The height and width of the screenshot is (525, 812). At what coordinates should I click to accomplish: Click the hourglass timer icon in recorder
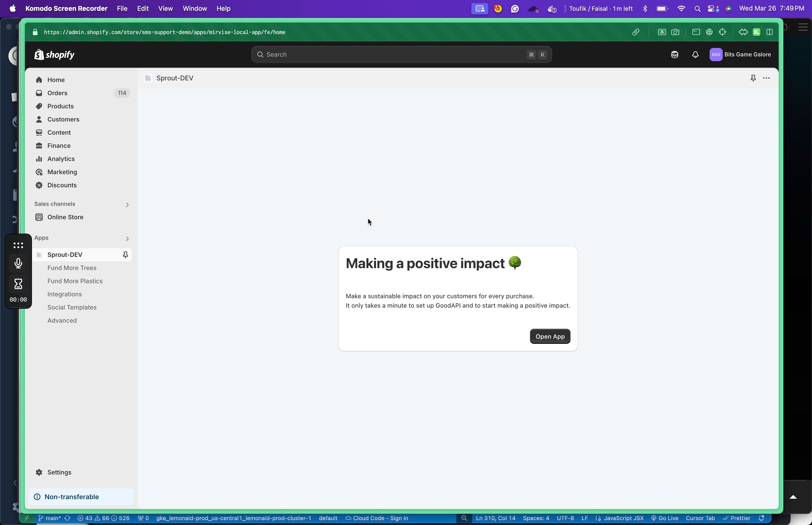pyautogui.click(x=18, y=284)
